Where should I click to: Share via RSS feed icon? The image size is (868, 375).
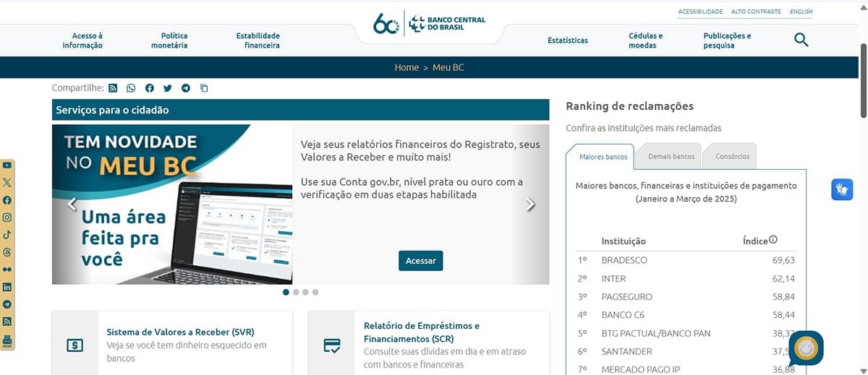[113, 88]
